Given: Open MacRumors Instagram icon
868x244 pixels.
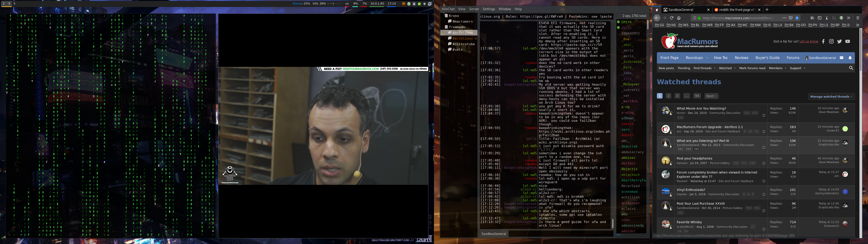Looking at the screenshot, I should [x=831, y=41].
